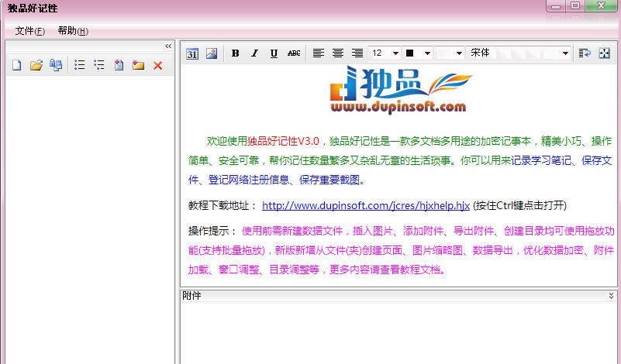Minimize the 独品好记性 window

pos(557,6)
